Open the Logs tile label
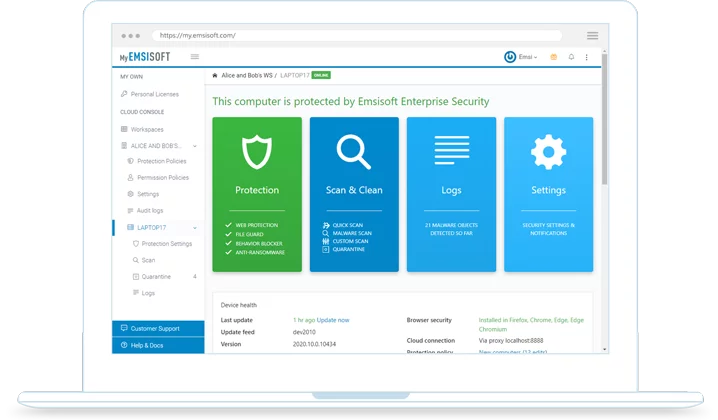 coord(451,190)
